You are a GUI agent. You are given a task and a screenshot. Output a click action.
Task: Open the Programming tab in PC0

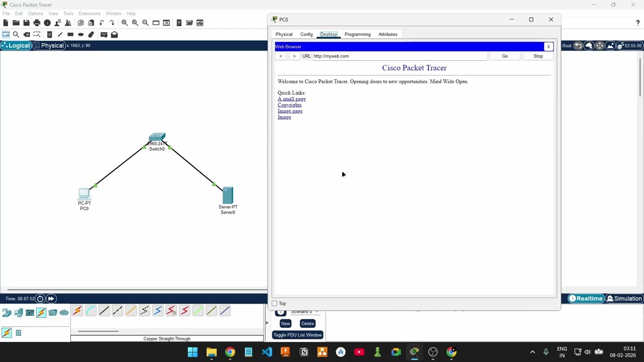point(358,34)
